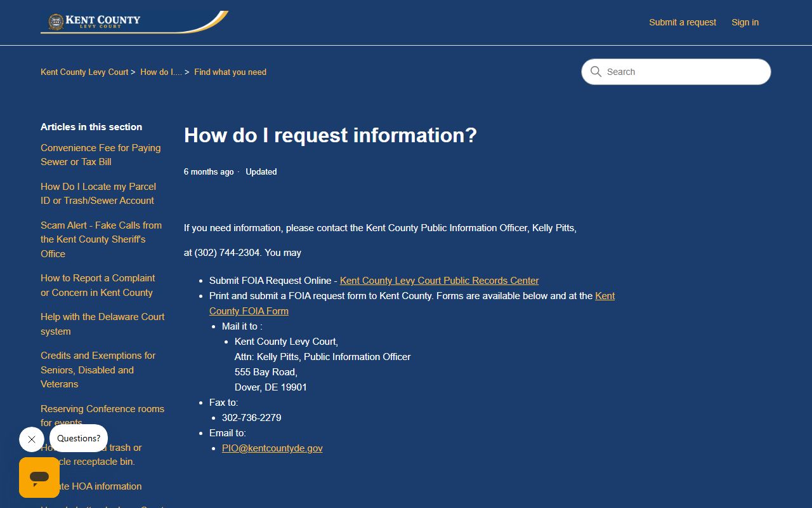Email PIO@kentcountyde.gov
The width and height of the screenshot is (812, 508).
(x=272, y=448)
